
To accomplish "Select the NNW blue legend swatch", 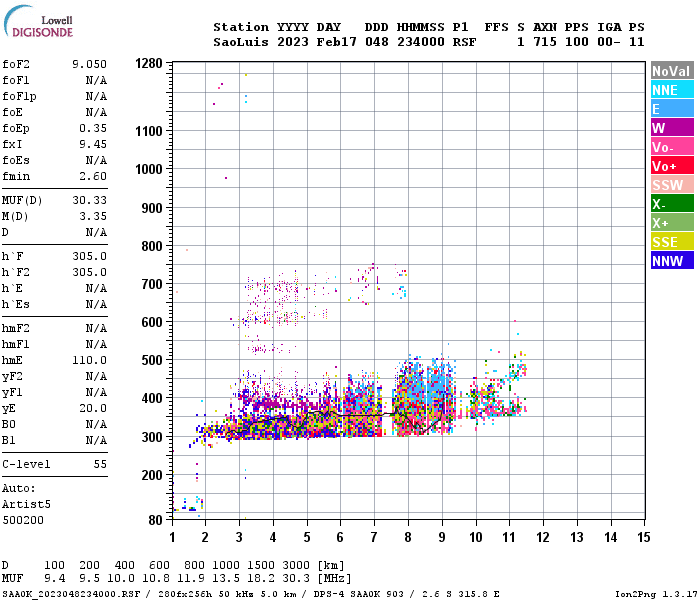I will 672,261.
